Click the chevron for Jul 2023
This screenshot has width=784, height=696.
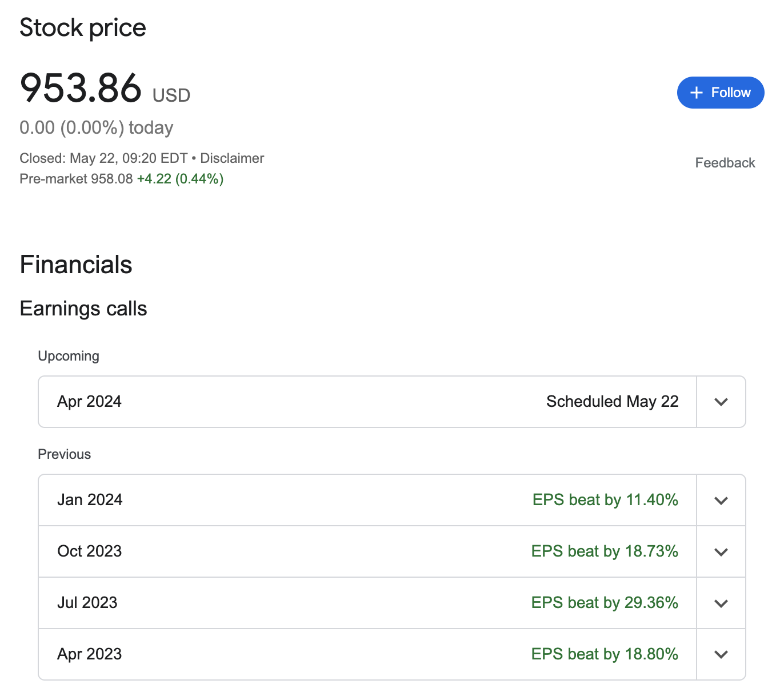(x=721, y=603)
